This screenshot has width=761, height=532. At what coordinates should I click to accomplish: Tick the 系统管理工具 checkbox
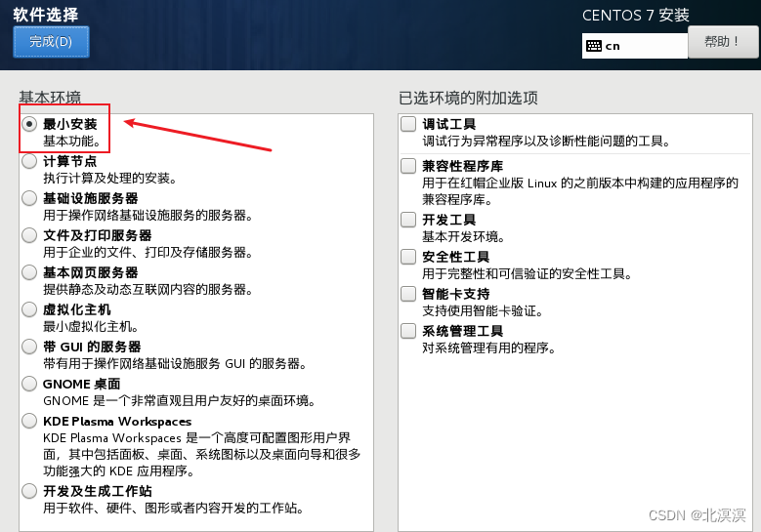pyautogui.click(x=408, y=331)
